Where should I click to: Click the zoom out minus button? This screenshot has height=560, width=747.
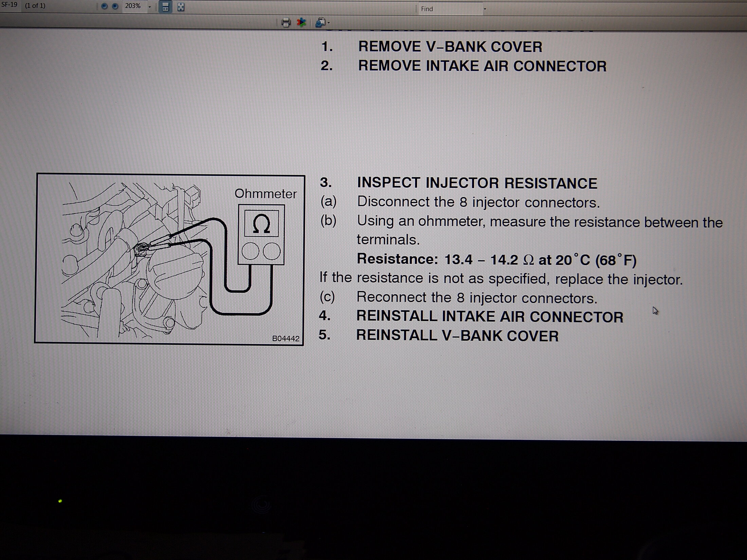[104, 6]
